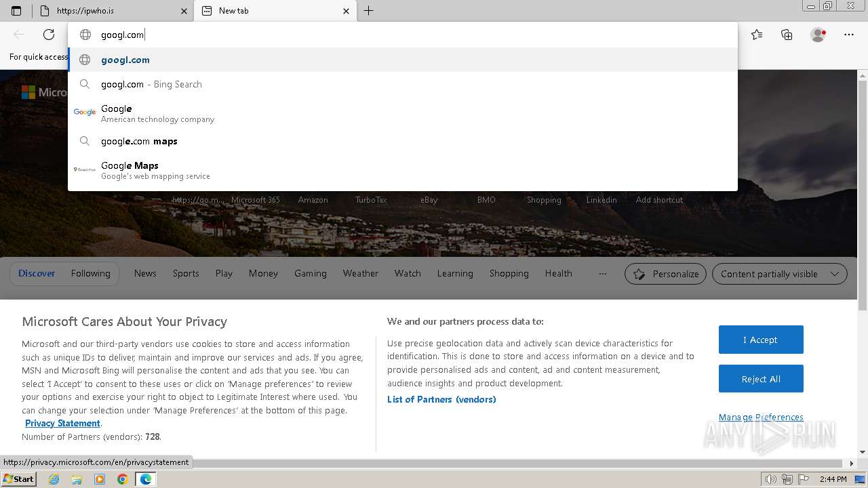Open the Sports category
This screenshot has width=868, height=488.
(186, 273)
